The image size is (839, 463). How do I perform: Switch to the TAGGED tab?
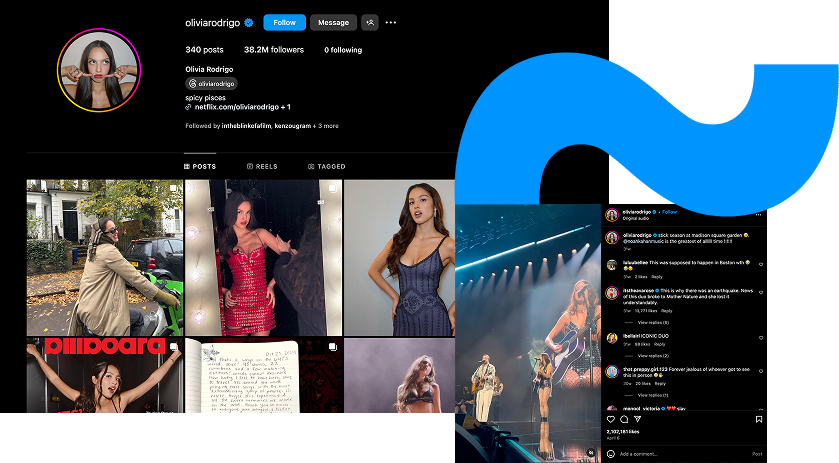(x=327, y=166)
